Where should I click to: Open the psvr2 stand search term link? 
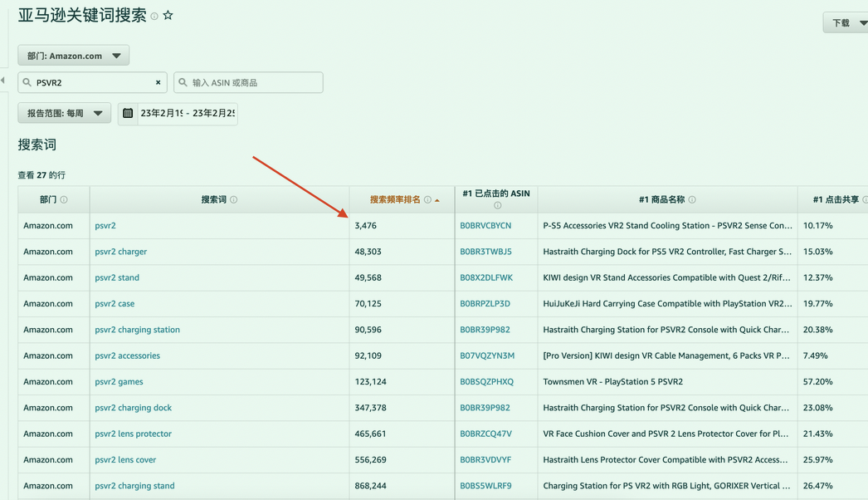(117, 277)
